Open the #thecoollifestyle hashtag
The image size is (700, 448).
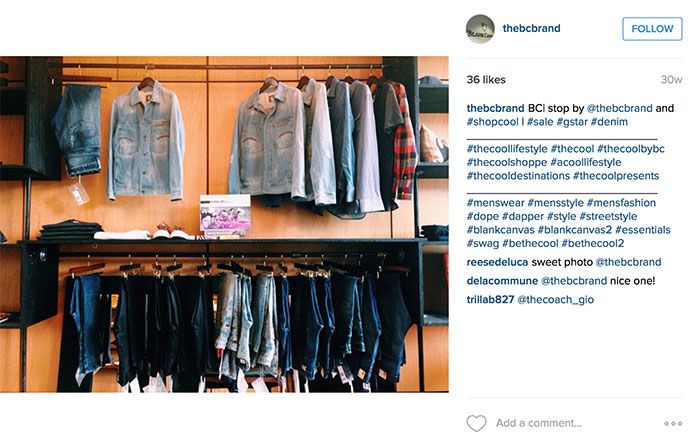coord(507,149)
